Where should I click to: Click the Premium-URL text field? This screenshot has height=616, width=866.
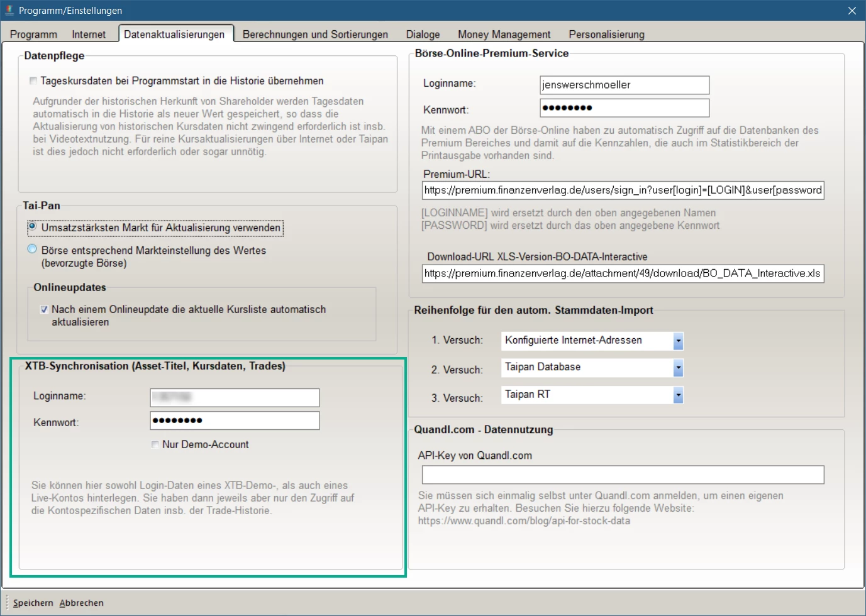[623, 190]
